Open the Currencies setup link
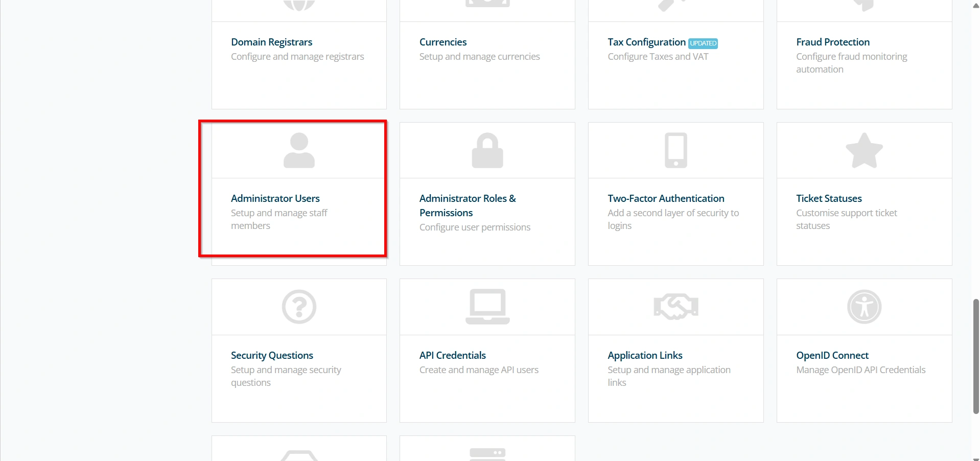The image size is (980, 461). [x=443, y=42]
